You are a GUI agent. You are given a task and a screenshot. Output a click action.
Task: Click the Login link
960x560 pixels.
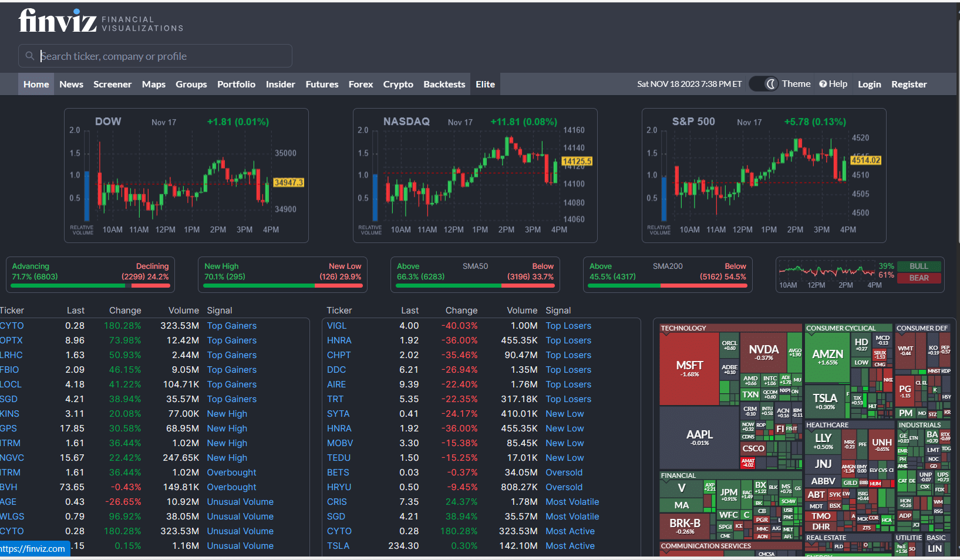click(870, 84)
